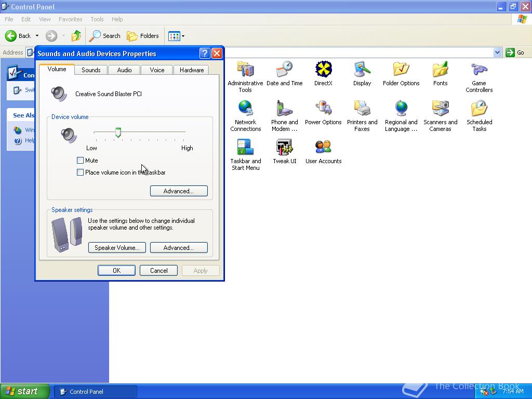Click the dialog Help question mark button
This screenshot has height=399, width=532.
tap(205, 54)
